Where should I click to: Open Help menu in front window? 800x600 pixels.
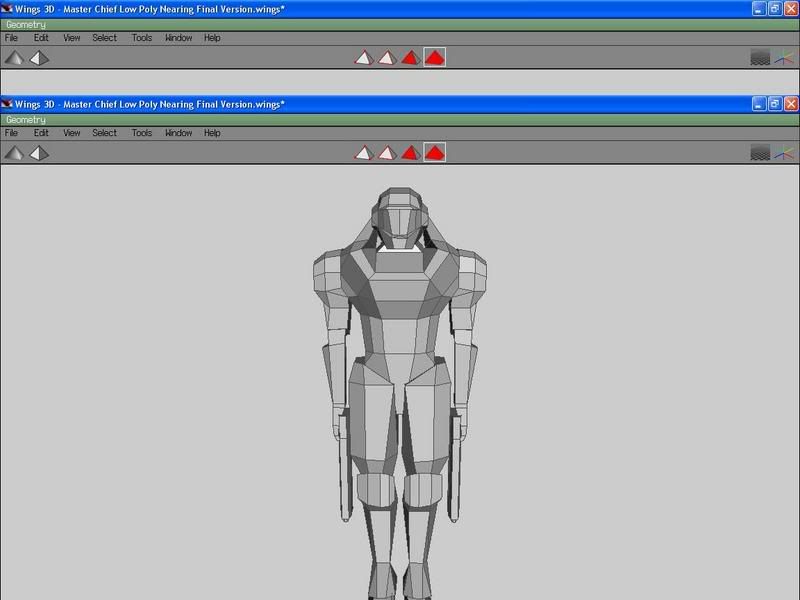(212, 133)
